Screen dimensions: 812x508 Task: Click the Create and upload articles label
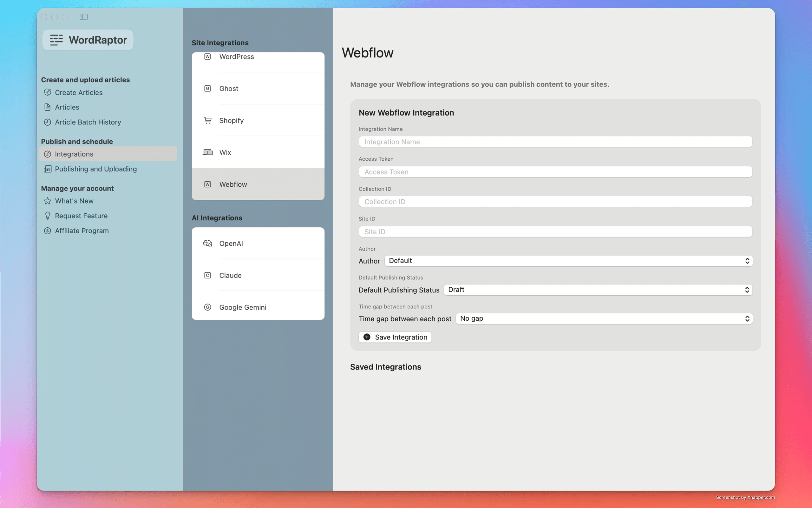coord(85,80)
